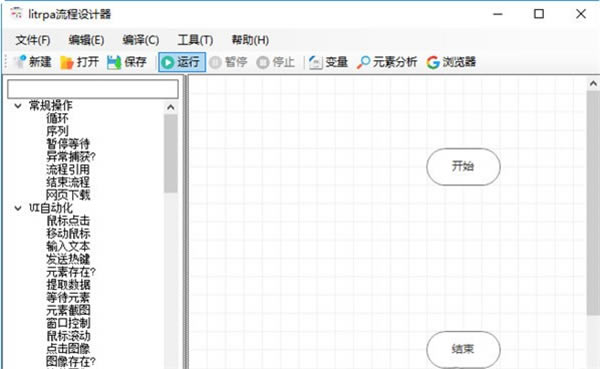Viewport: 600px width, 369px height.
Task: Open the 变量 (Variables) panel
Action: [x=328, y=62]
